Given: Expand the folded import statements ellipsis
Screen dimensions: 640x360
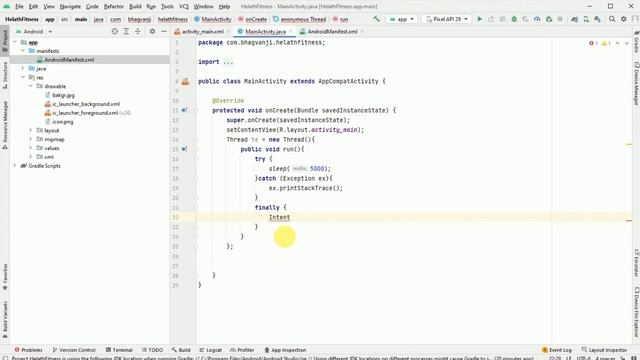Looking at the screenshot, I should 228,62.
